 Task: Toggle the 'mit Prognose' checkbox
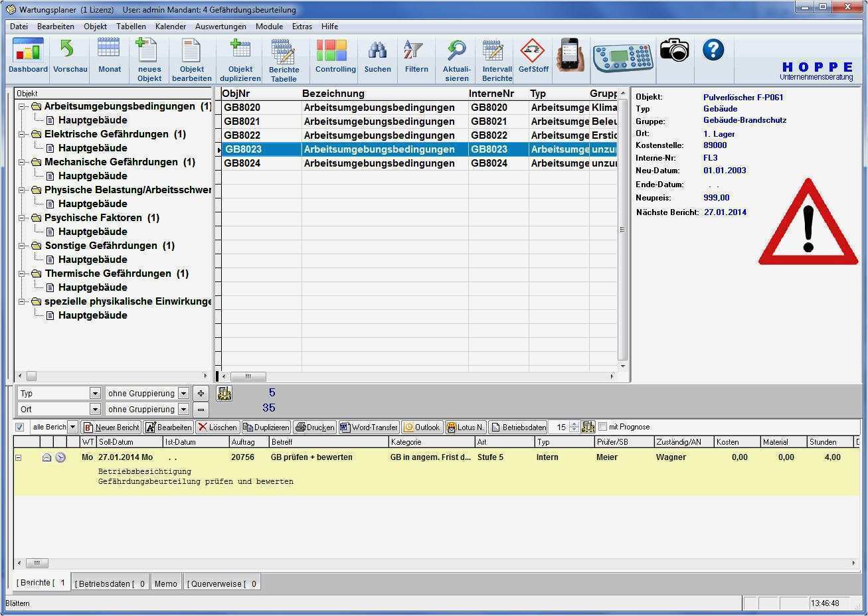coord(603,427)
